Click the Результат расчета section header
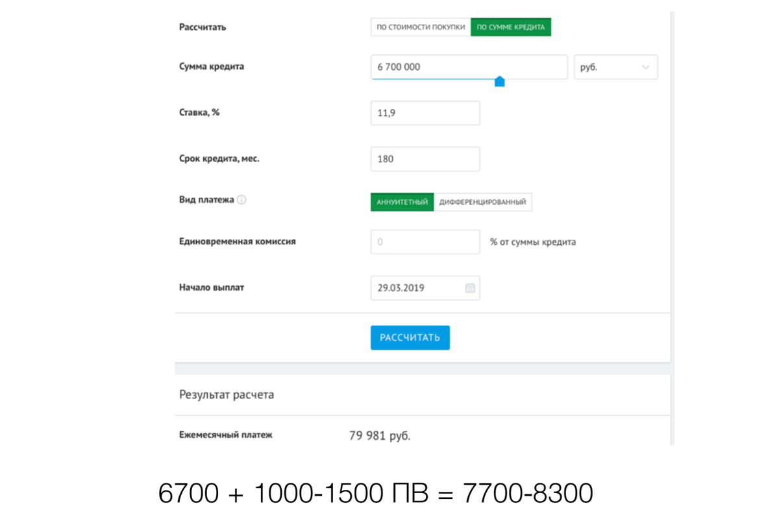779x532 pixels. (x=227, y=394)
